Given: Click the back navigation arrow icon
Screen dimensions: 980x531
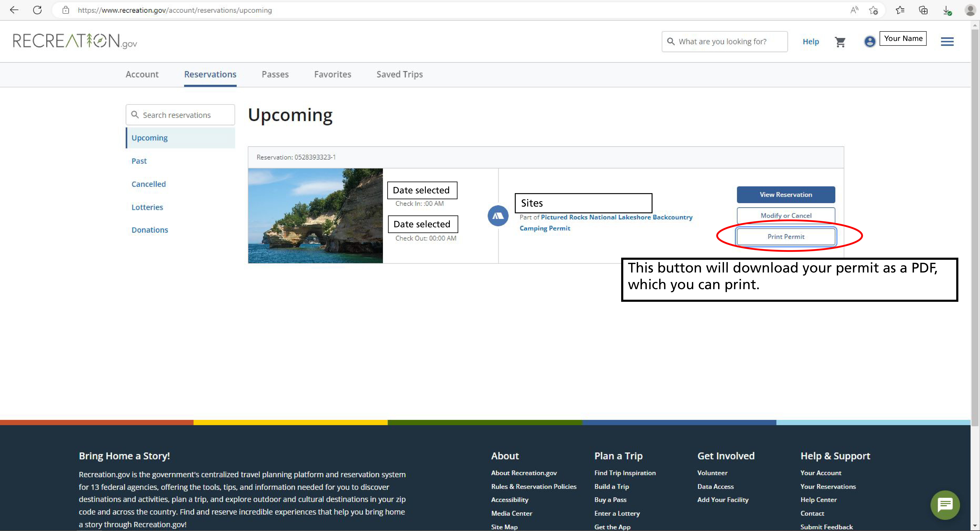Looking at the screenshot, I should click(13, 10).
